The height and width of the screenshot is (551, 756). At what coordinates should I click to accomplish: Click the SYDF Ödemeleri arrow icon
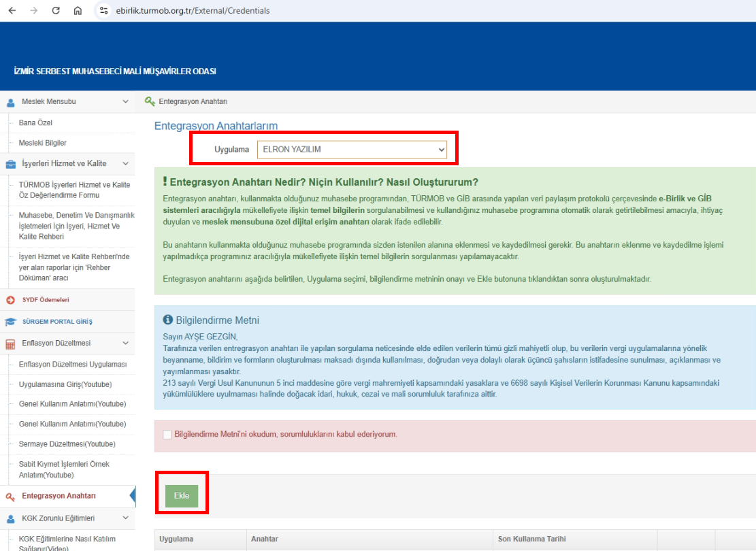(x=10, y=300)
